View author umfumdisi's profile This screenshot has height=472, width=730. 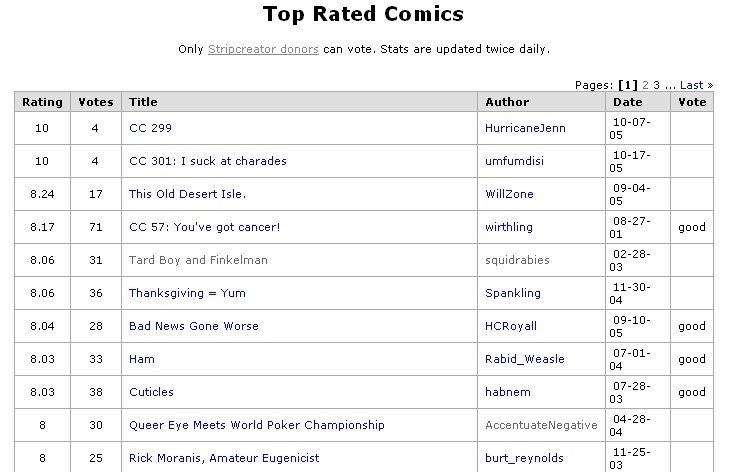point(518,161)
